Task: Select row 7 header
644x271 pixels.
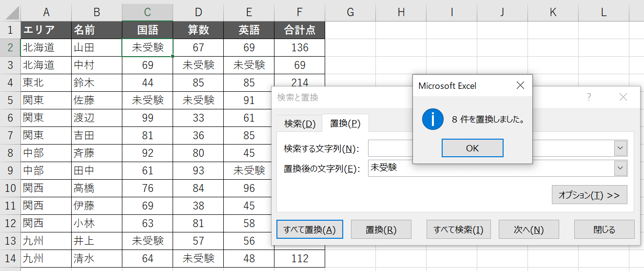Action: (10, 135)
